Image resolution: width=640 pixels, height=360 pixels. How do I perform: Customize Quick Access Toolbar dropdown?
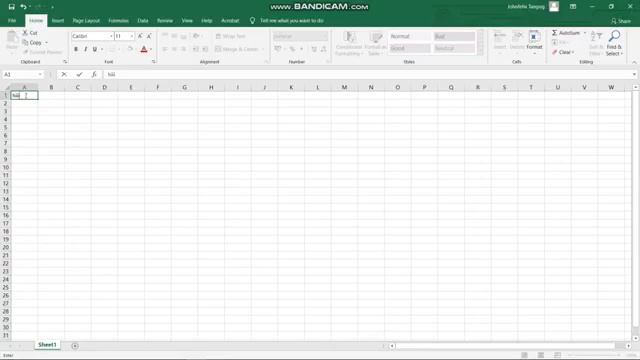click(x=52, y=7)
